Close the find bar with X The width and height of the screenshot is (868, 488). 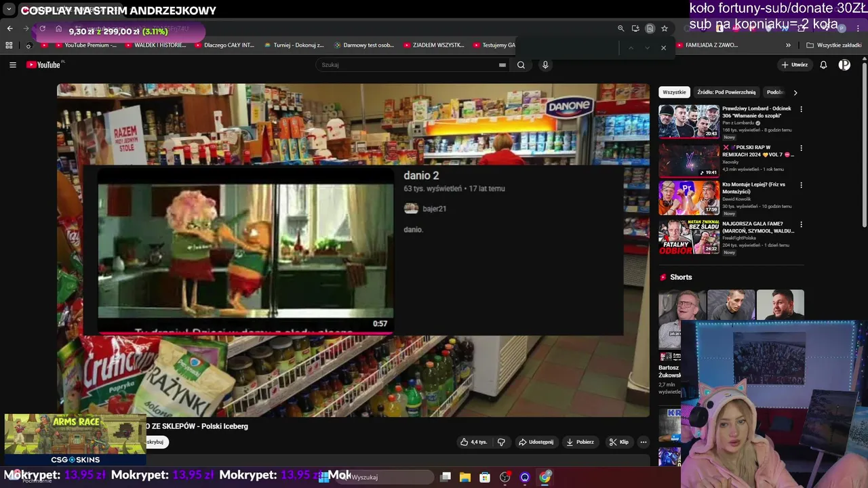click(x=663, y=47)
